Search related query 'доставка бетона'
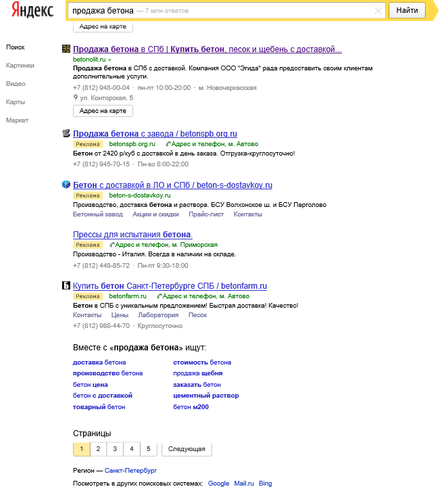Screen dimensions: 448x493 tap(99, 362)
